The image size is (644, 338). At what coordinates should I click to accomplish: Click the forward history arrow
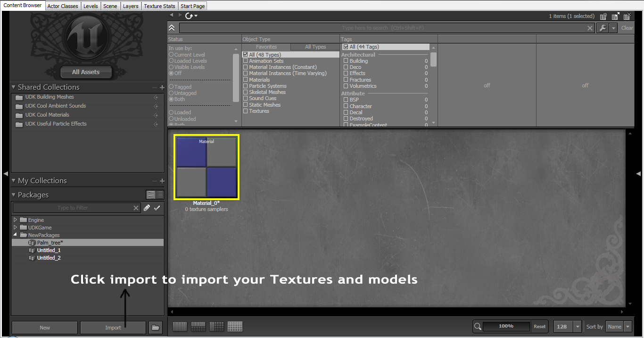pos(180,16)
